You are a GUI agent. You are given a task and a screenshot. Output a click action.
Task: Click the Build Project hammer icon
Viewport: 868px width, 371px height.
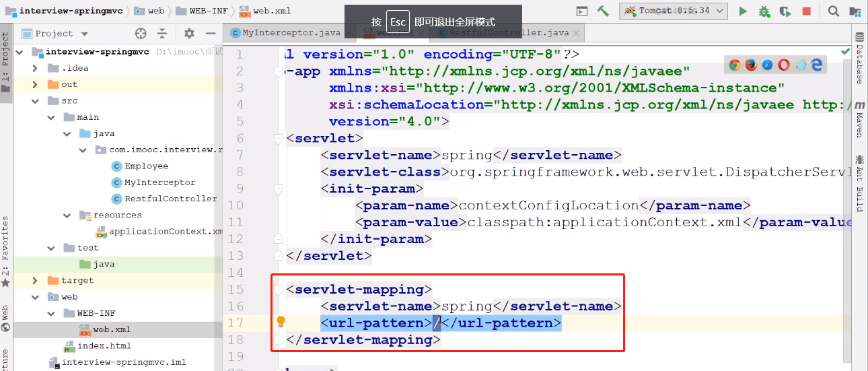603,11
